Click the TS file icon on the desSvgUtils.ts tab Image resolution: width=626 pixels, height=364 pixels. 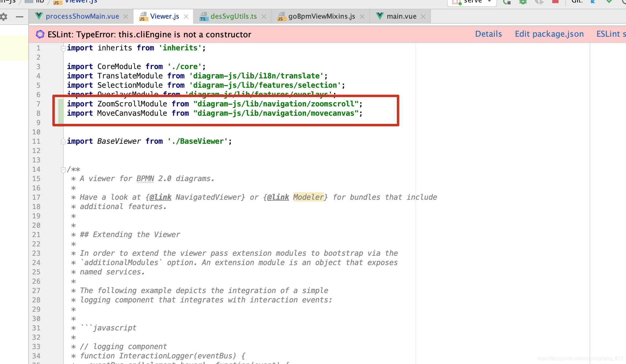tap(204, 16)
